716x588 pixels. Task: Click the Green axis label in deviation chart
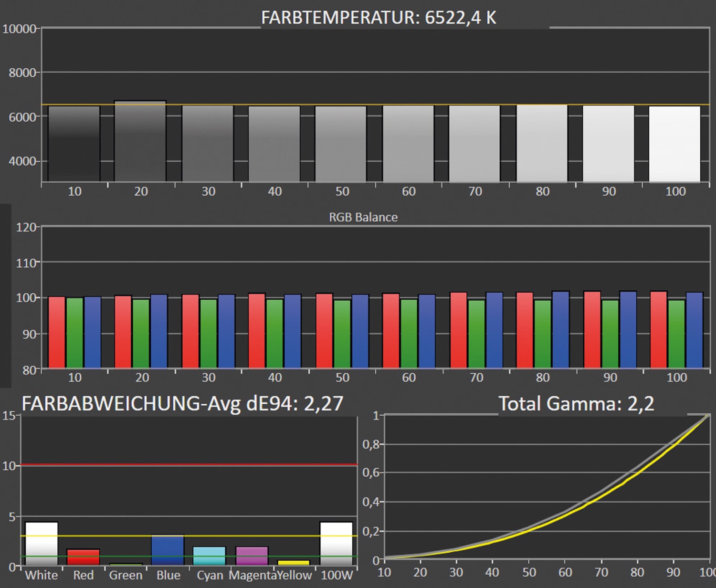(126, 575)
